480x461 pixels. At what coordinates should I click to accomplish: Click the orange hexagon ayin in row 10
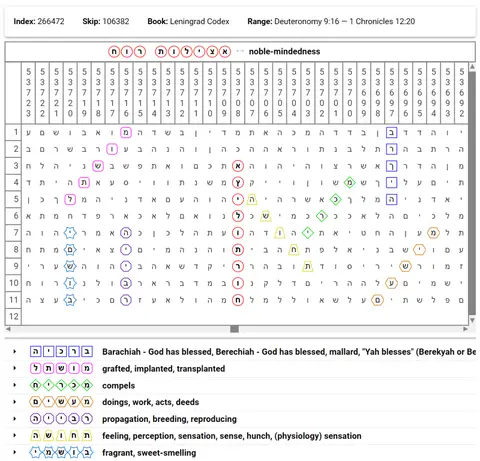click(391, 283)
